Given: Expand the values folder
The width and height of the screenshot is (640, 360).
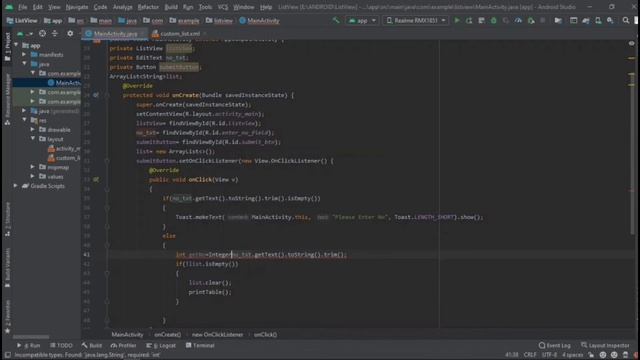Looking at the screenshot, I should tap(33, 176).
